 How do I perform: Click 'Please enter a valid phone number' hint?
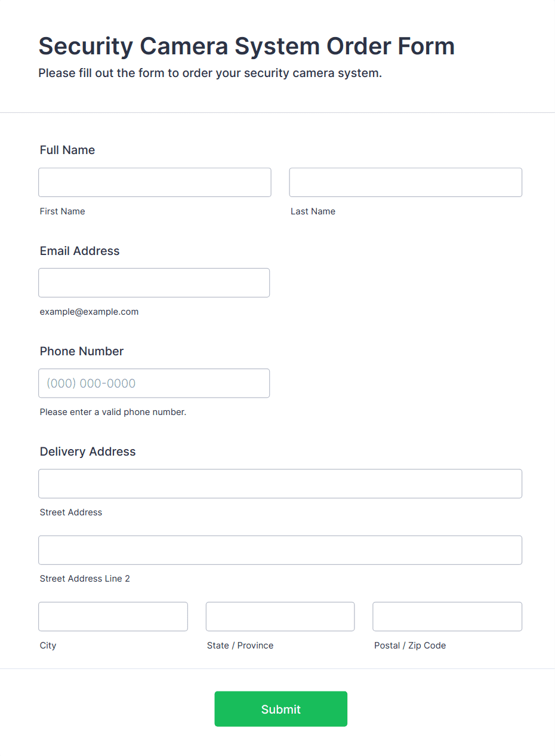coord(113,412)
